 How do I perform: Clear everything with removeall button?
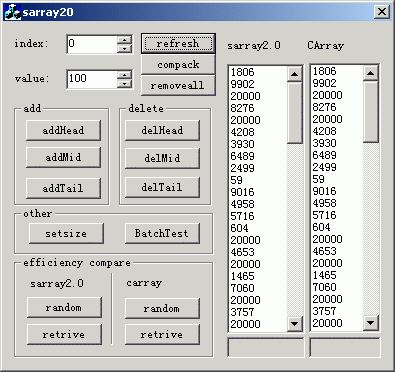click(178, 86)
